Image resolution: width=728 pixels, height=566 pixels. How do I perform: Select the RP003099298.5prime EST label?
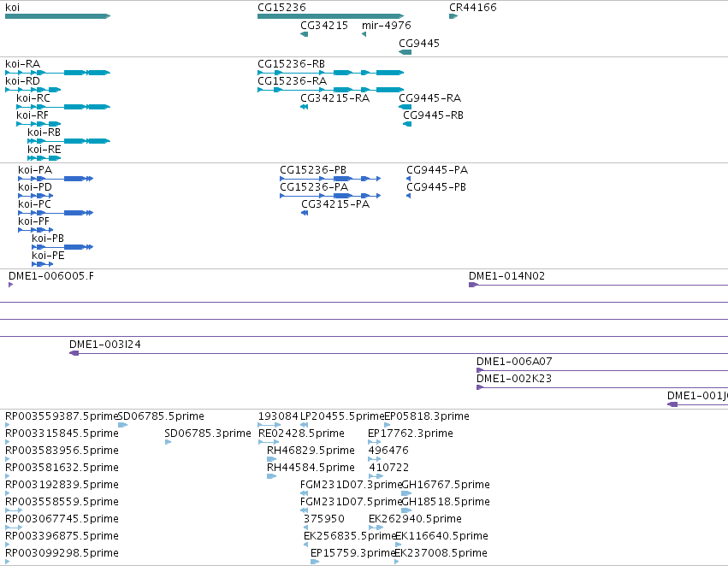(62, 554)
